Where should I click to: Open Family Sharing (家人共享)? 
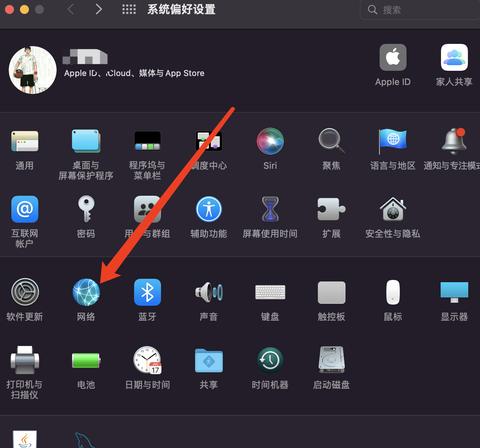click(454, 57)
